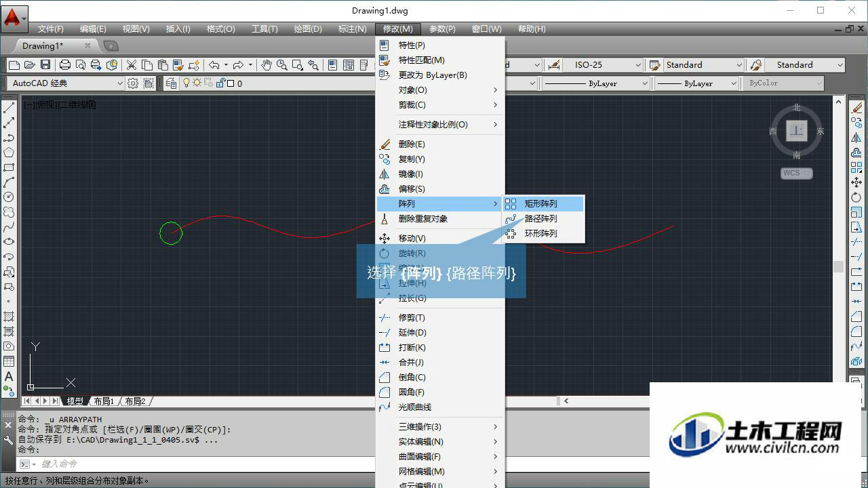Open the multileader style Standard dropdown
The width and height of the screenshot is (868, 488).
click(x=805, y=65)
